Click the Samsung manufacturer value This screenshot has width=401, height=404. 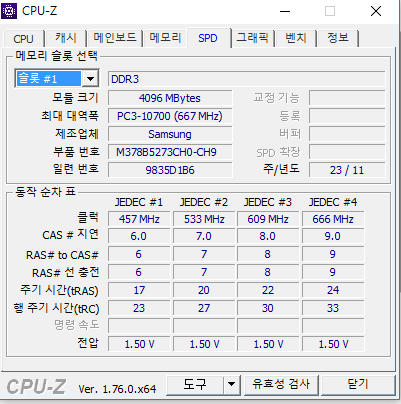click(170, 134)
